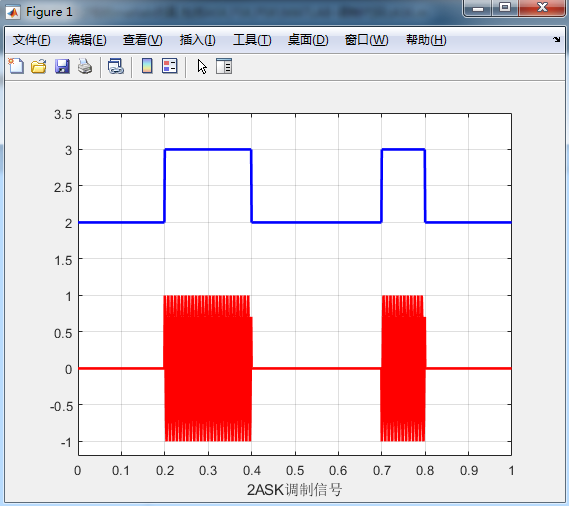Image resolution: width=569 pixels, height=506 pixels.
Task: Open the 编辑(E) menu
Action: pos(87,40)
